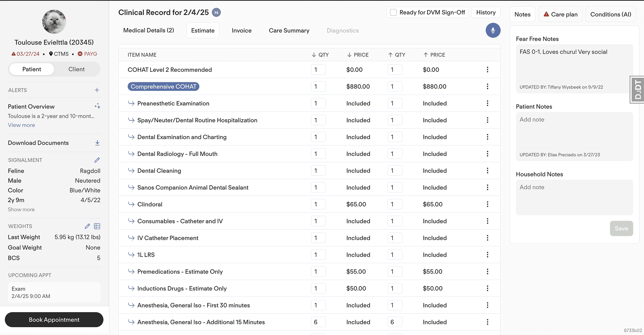This screenshot has width=644, height=335.
Task: Sort by low PRICE column header
Action: coord(358,55)
